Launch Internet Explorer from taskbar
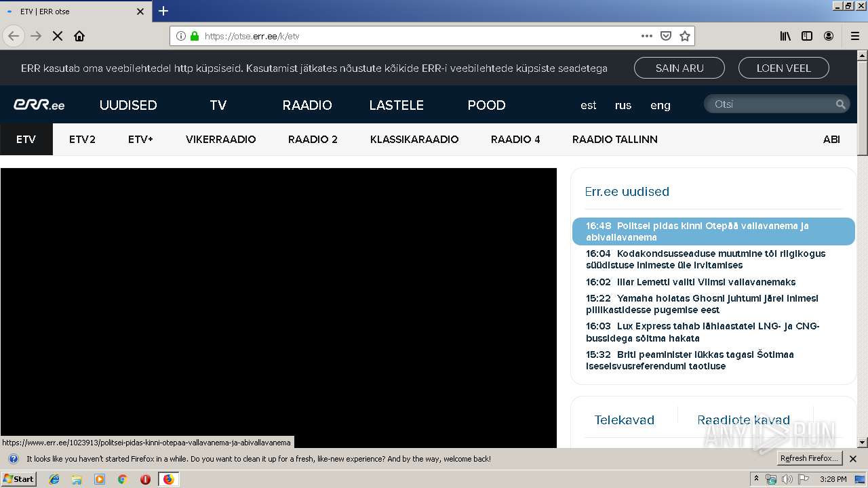Screen dimensions: 868x488 click(x=54, y=479)
